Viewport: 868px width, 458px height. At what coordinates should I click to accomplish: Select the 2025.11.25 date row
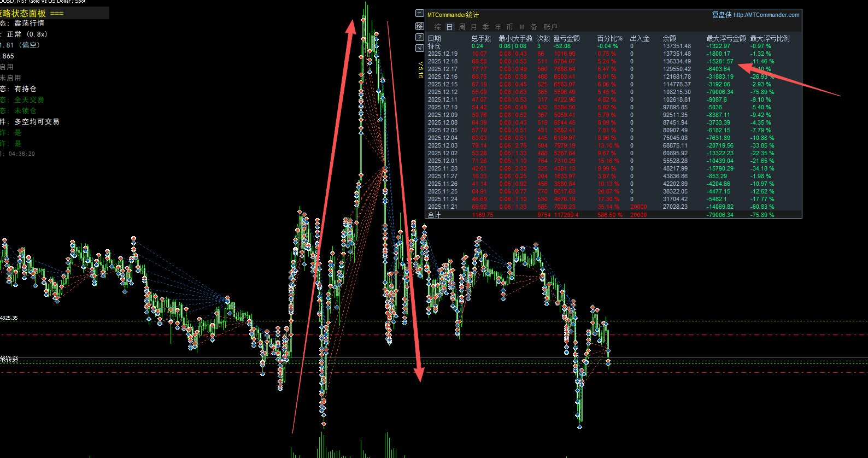443,191
